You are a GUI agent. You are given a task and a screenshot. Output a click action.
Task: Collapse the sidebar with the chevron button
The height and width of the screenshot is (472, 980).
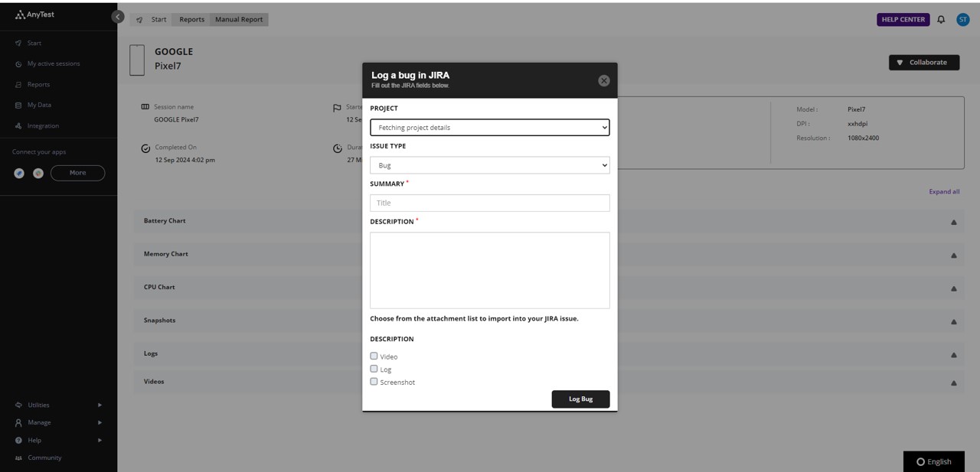(118, 16)
